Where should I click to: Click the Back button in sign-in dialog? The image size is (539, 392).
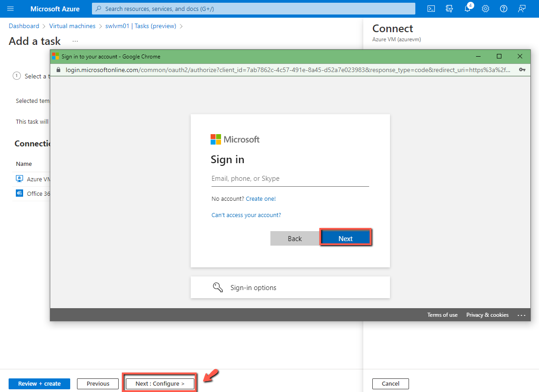[294, 238]
